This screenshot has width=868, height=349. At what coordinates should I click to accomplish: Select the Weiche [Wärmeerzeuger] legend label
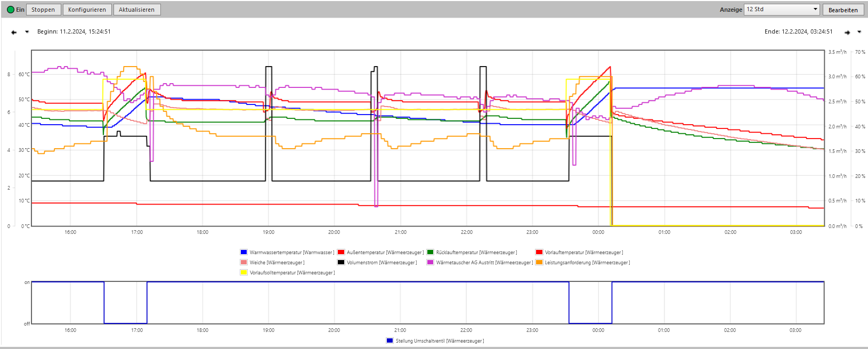[277, 263]
